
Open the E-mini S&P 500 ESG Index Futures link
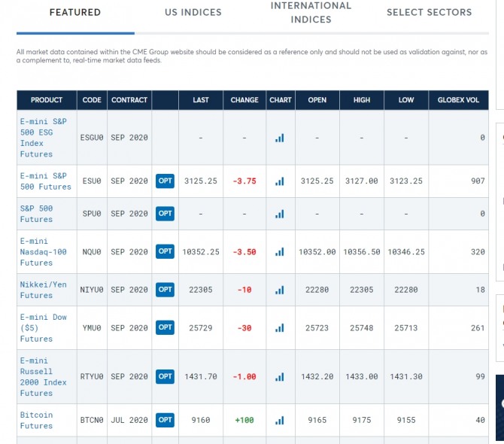click(36, 138)
